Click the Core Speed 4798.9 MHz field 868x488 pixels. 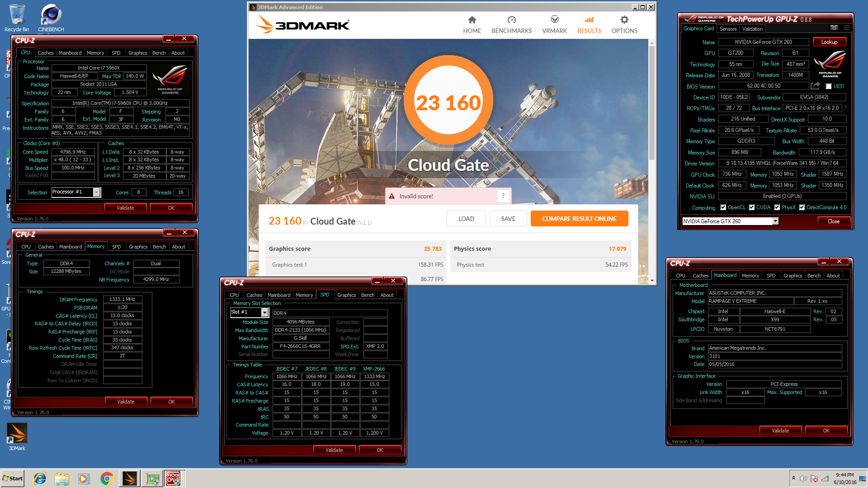click(x=73, y=152)
